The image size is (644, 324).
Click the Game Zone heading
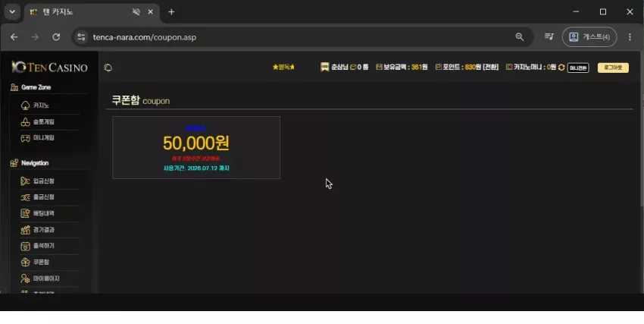point(36,87)
